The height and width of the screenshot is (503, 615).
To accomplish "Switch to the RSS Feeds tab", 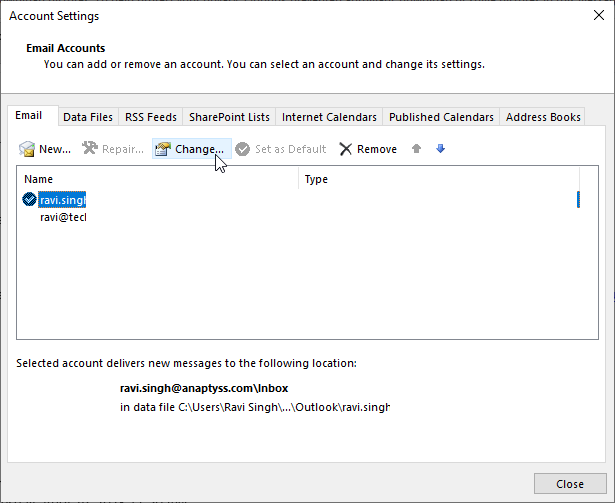I will coord(151,117).
